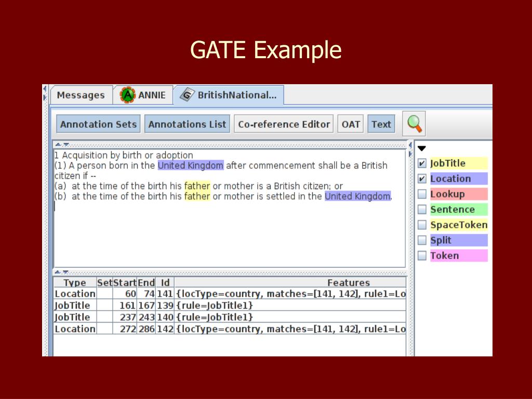Toggle the Annotations List view
This screenshot has height=399, width=532.
187,124
